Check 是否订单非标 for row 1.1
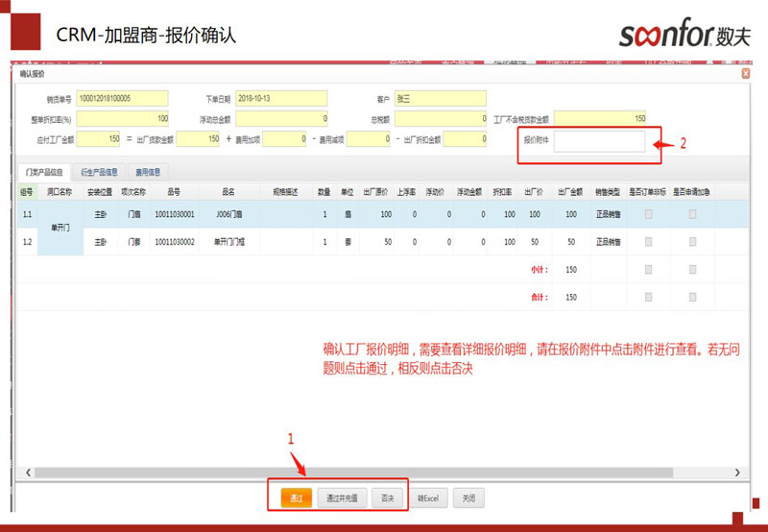The height and width of the screenshot is (532, 768). (x=649, y=214)
